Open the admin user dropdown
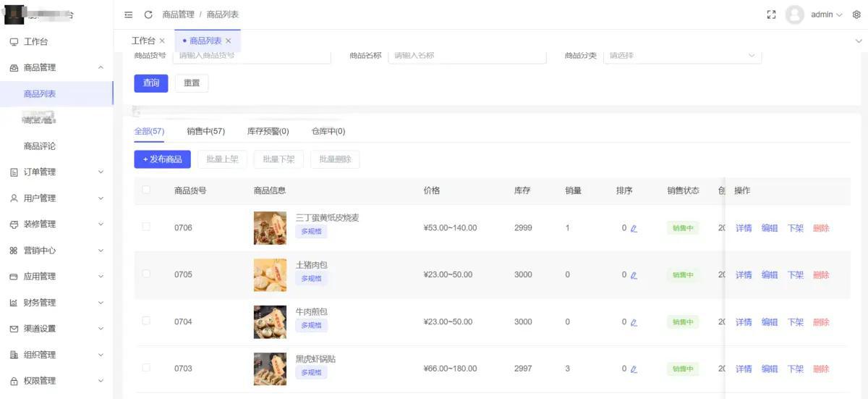This screenshot has width=868, height=399. 826,14
